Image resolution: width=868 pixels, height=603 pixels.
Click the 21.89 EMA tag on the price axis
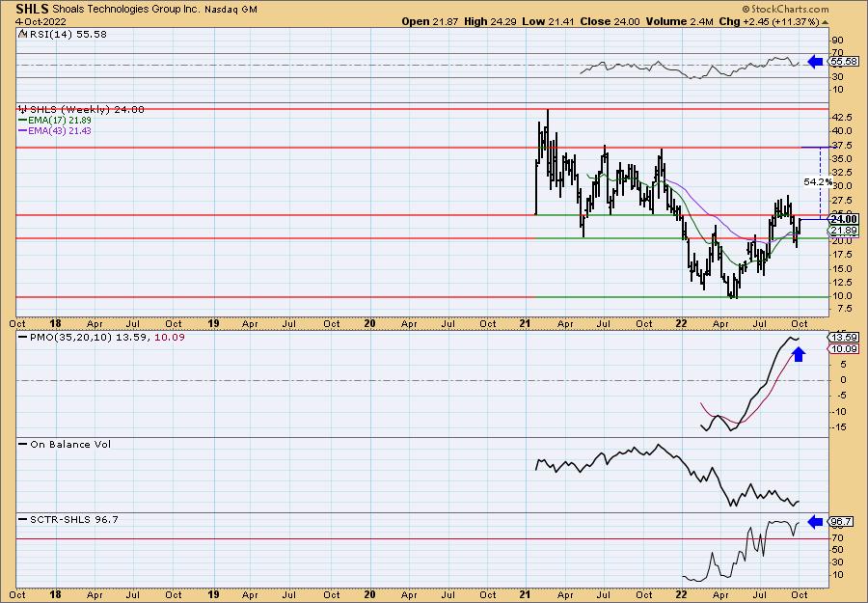click(x=845, y=231)
